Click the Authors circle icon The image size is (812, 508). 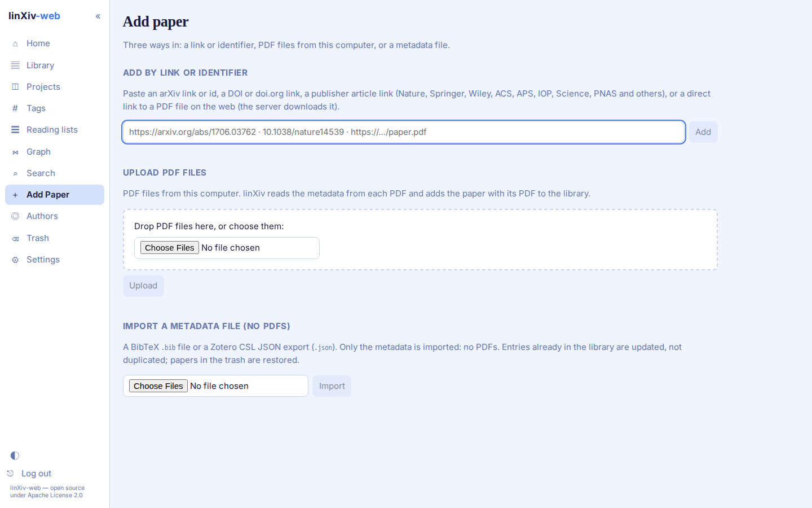click(x=15, y=216)
